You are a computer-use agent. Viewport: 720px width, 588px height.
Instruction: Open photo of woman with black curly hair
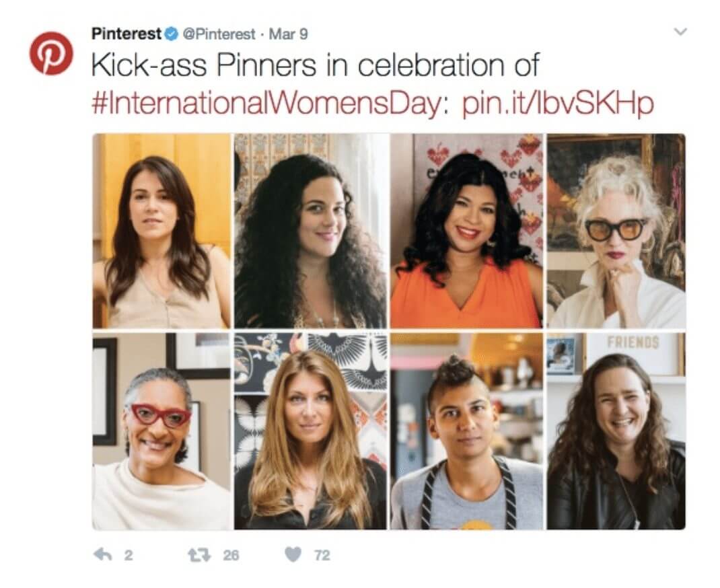coord(310,231)
